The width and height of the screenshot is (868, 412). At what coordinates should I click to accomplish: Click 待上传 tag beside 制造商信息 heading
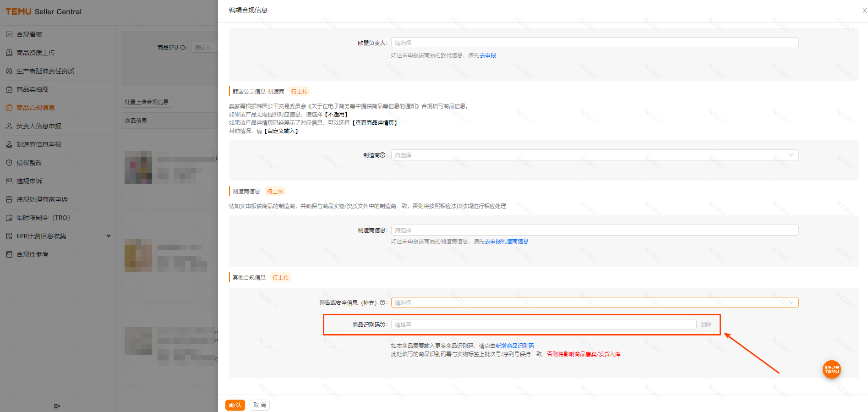[x=275, y=192]
